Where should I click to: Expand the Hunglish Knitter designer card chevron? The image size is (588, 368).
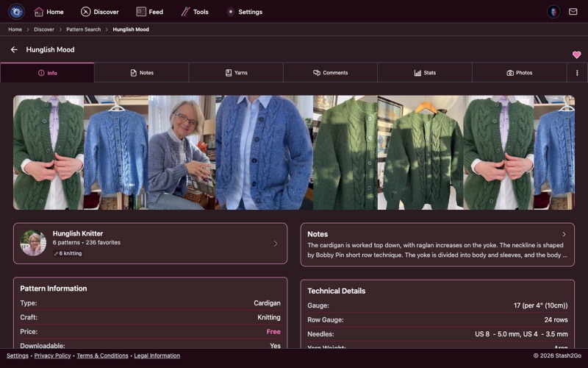276,244
